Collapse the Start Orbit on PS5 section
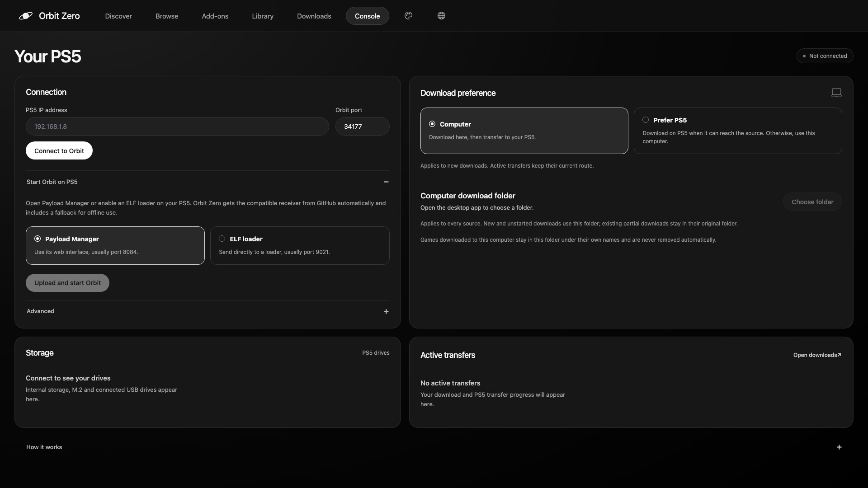The height and width of the screenshot is (488, 868). tap(208, 182)
